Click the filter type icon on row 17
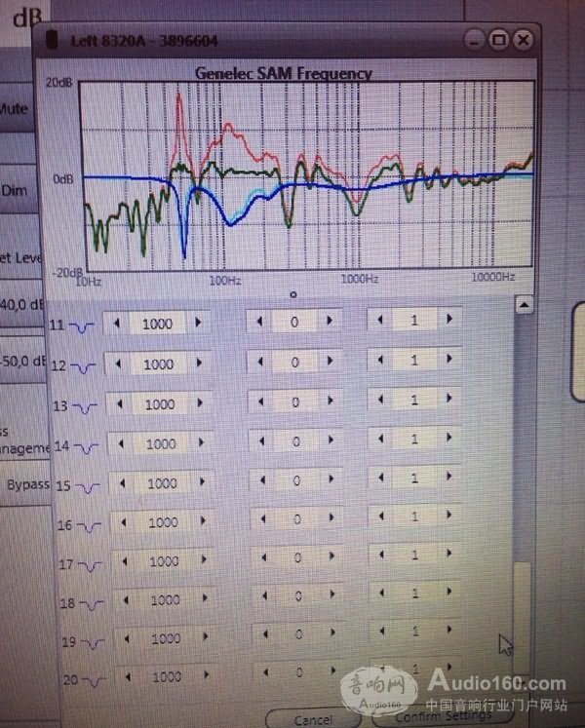Image resolution: width=585 pixels, height=728 pixels. pos(89,565)
